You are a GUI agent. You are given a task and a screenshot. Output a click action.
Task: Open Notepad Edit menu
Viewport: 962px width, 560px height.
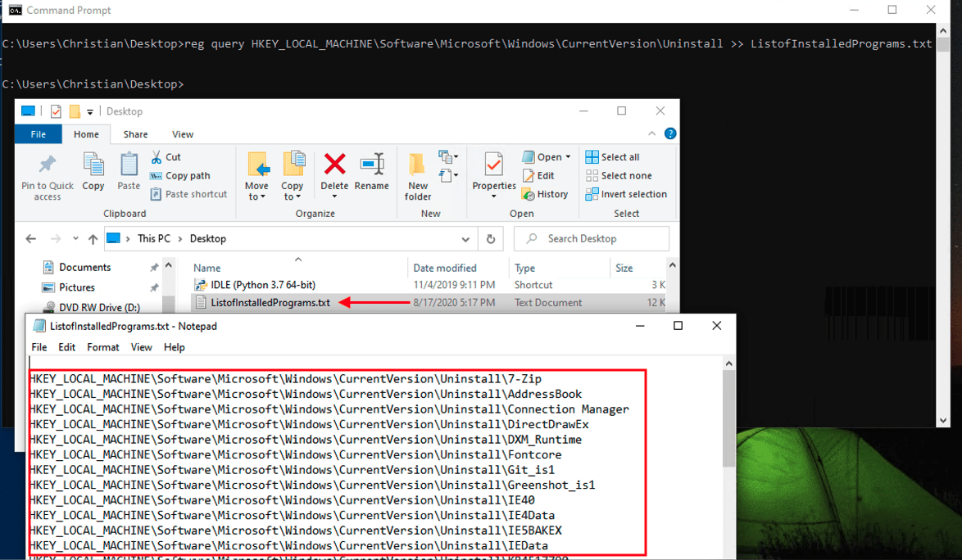tap(67, 347)
